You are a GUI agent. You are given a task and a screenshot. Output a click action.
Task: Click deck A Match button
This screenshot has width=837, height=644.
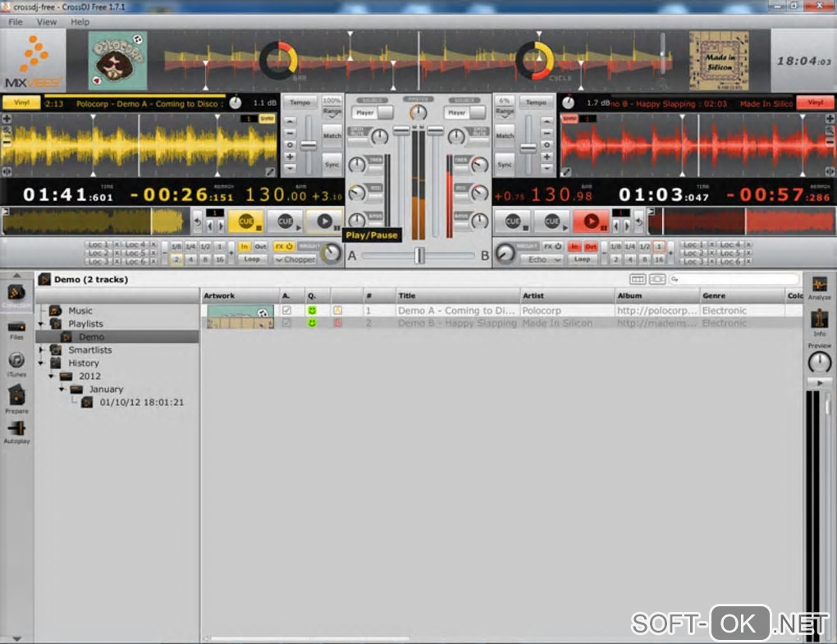(332, 136)
